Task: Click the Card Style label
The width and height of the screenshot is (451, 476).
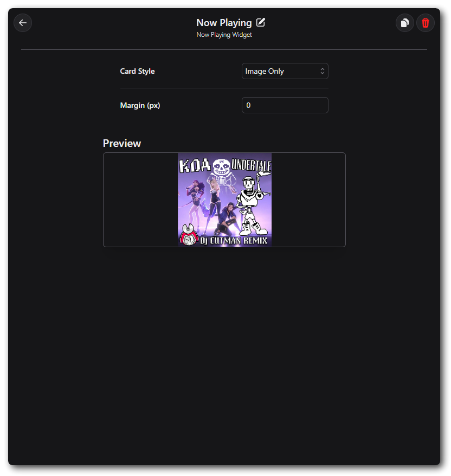Action: coord(137,71)
